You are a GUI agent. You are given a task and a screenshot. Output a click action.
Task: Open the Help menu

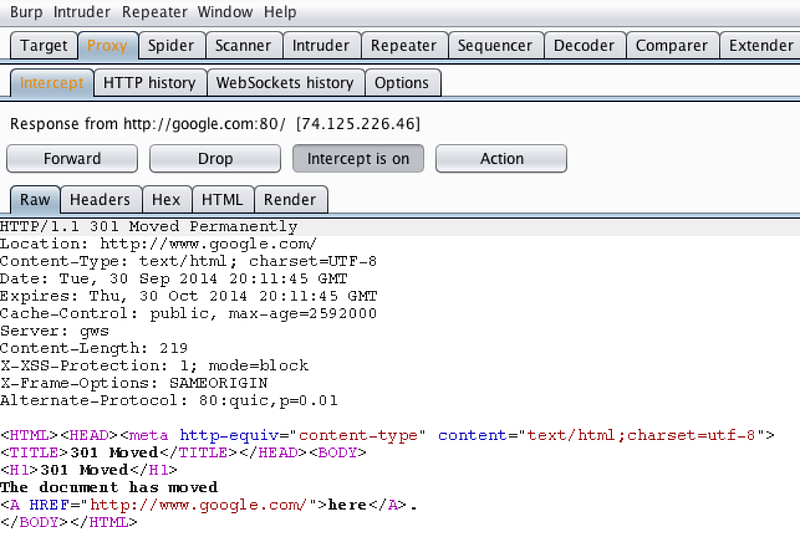pyautogui.click(x=280, y=12)
